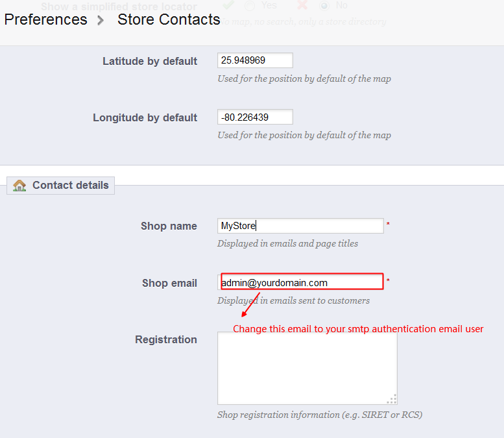Click the red asterisk next to Shop name

click(388, 225)
